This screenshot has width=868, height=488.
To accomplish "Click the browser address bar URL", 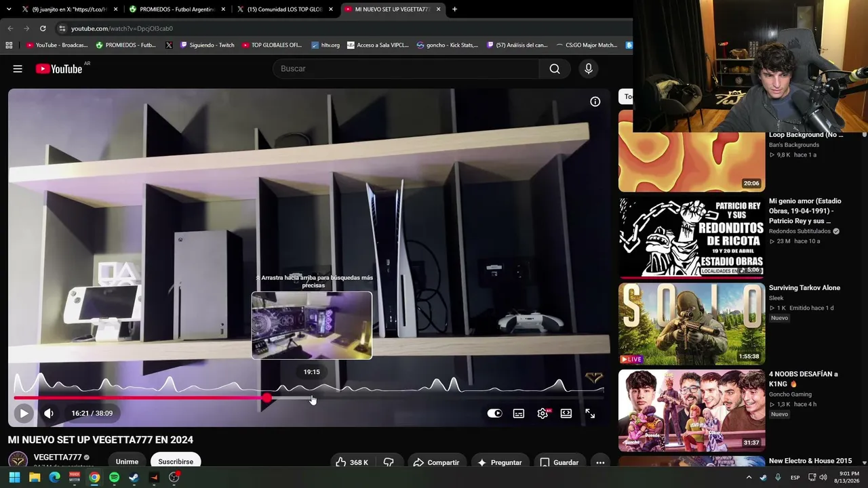I will pos(122,28).
